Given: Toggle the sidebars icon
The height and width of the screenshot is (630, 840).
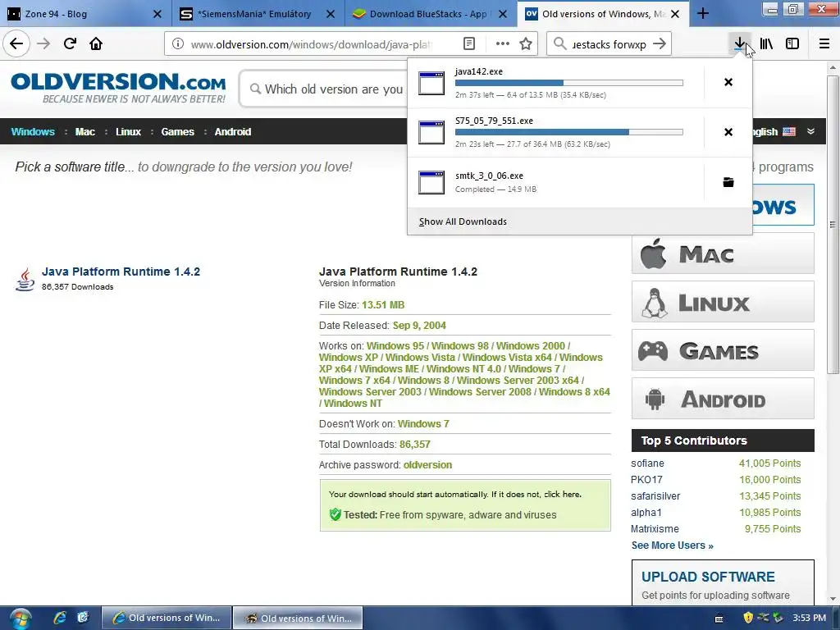Looking at the screenshot, I should 792,44.
